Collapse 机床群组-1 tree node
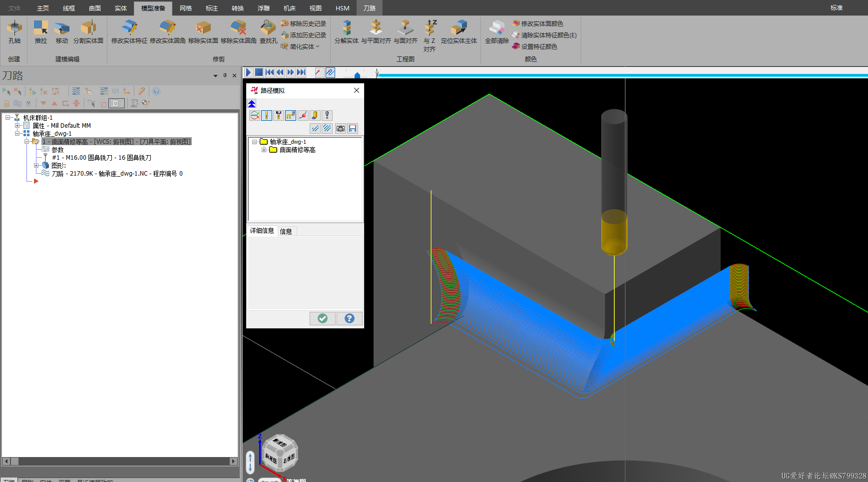Screen dimensions: 868x482 [x=7, y=118]
